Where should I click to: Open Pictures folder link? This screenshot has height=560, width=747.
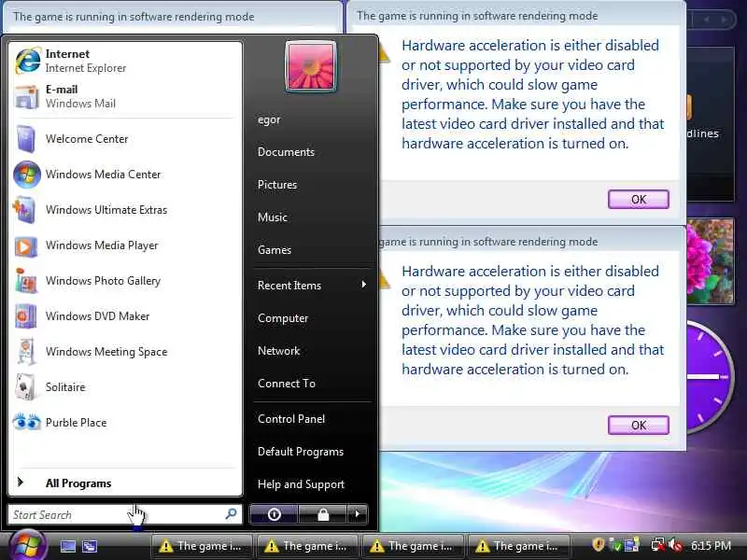[276, 185]
